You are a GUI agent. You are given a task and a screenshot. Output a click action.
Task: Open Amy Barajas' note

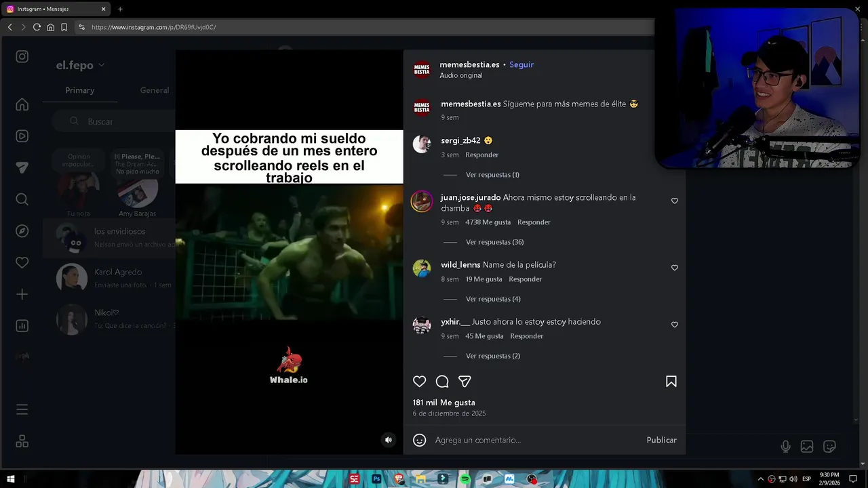(x=137, y=184)
